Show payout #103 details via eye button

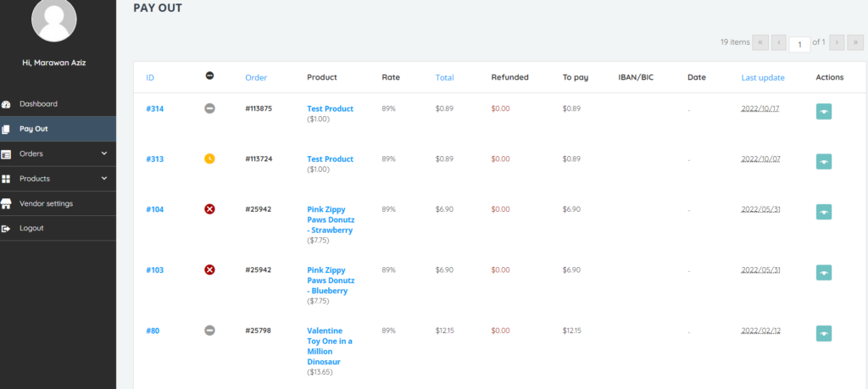click(x=824, y=272)
